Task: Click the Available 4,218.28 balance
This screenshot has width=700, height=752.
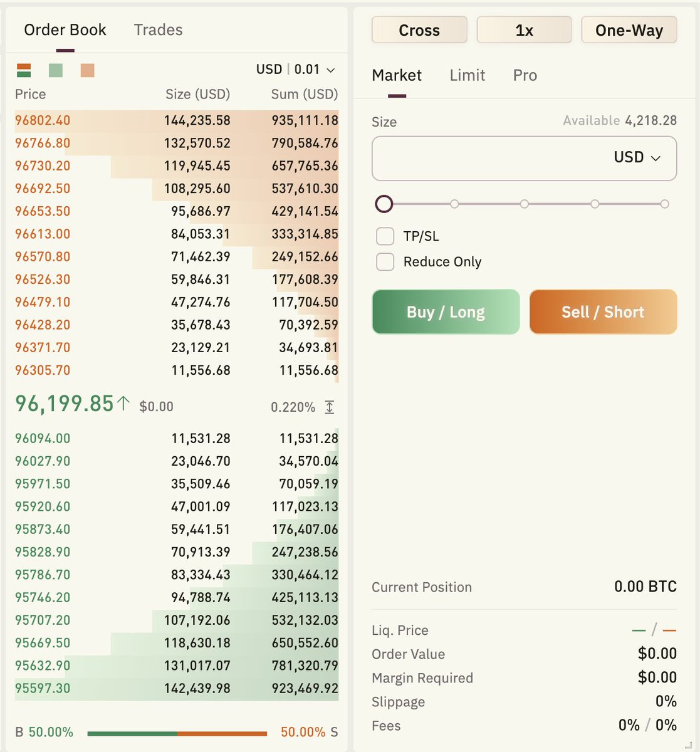Action: pos(620,120)
